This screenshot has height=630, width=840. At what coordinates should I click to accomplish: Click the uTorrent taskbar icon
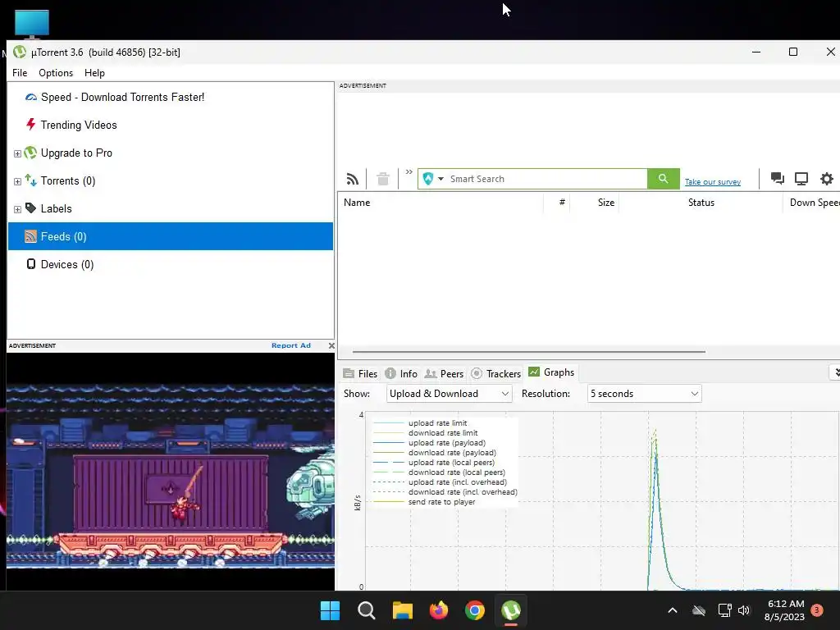[x=511, y=610]
